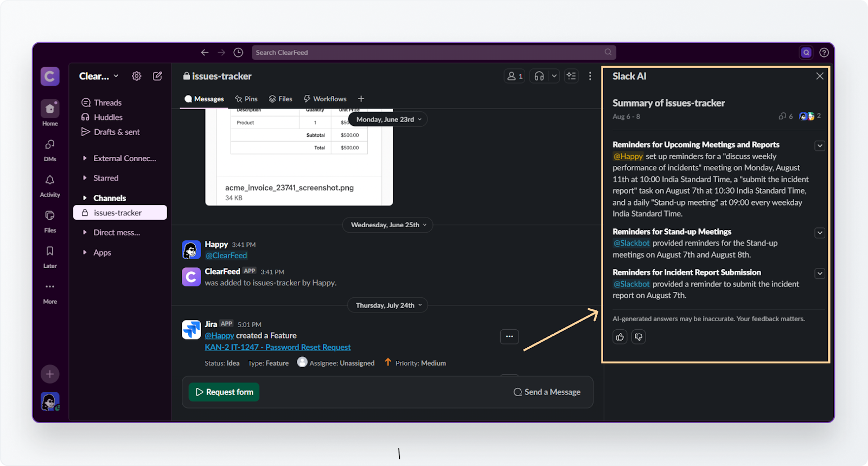Open workspace settings gear icon

click(137, 76)
